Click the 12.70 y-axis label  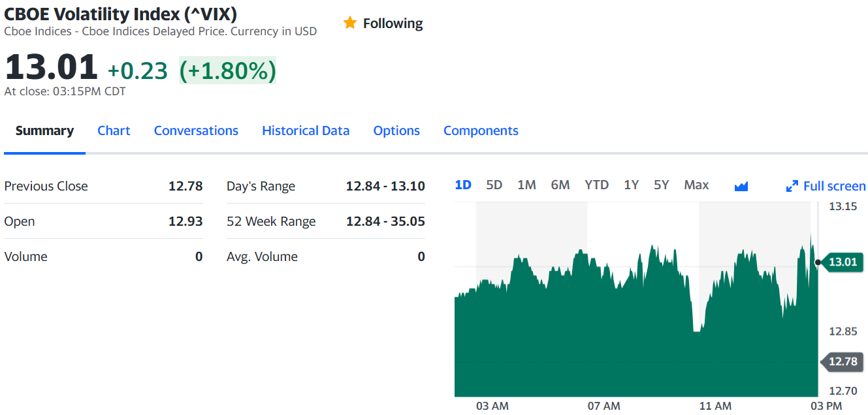843,391
